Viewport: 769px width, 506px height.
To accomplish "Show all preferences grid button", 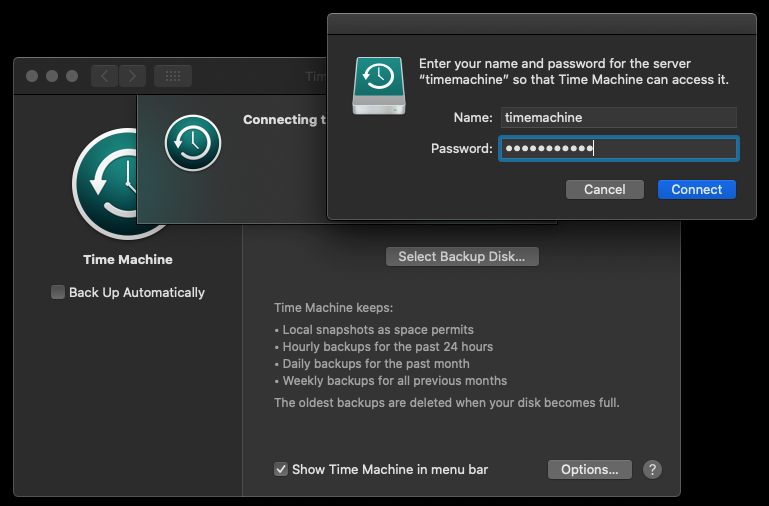I will [173, 76].
